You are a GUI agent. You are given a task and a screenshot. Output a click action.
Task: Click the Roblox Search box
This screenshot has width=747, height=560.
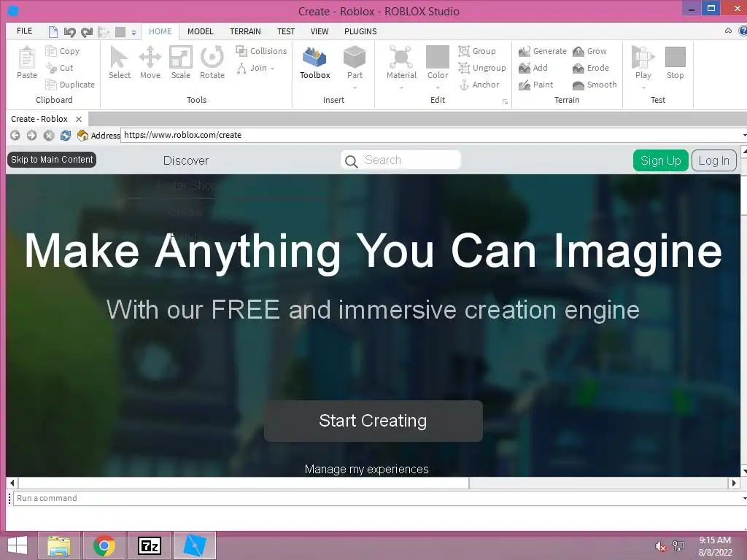tap(400, 160)
